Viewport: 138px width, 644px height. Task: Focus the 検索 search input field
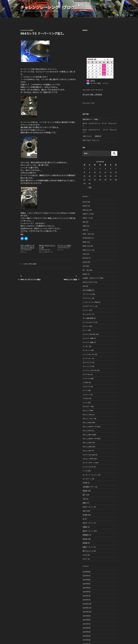click(97, 153)
